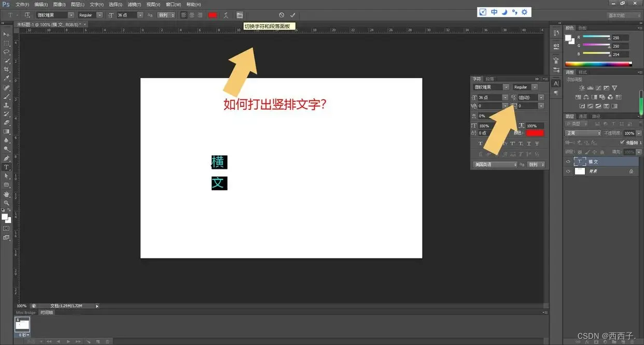Screen dimensions: 644x345
Task: Switch to the 时间轴 timeline tab
Action: click(46, 312)
